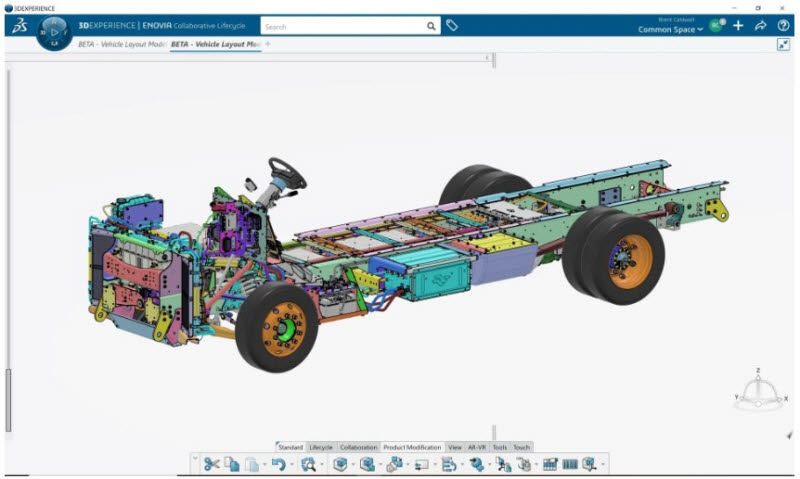The height and width of the screenshot is (479, 800).
Task: Expand the Common Space dropdown
Action: coord(670,30)
